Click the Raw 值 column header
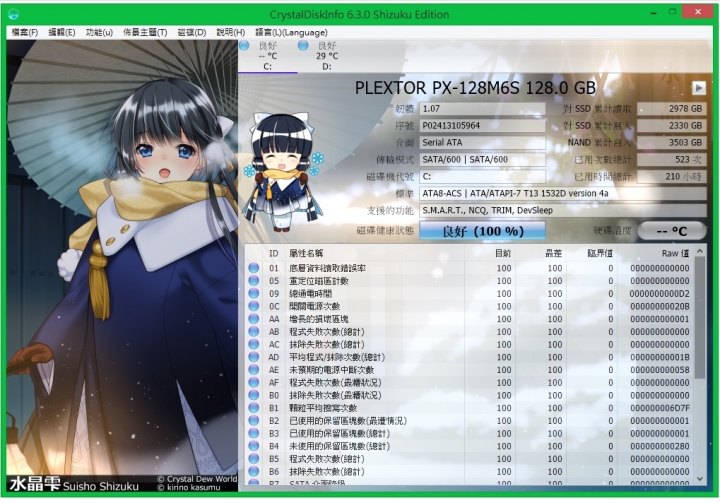The width and height of the screenshot is (720, 503). [675, 253]
